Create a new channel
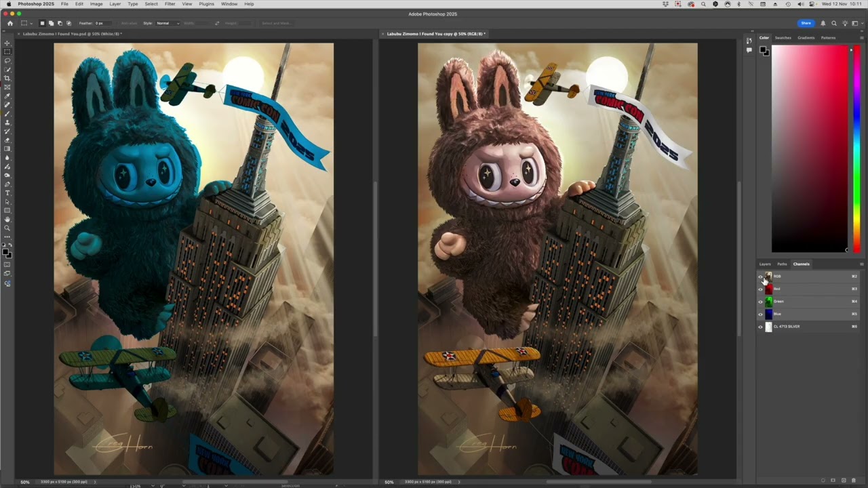The width and height of the screenshot is (868, 488). [x=844, y=481]
